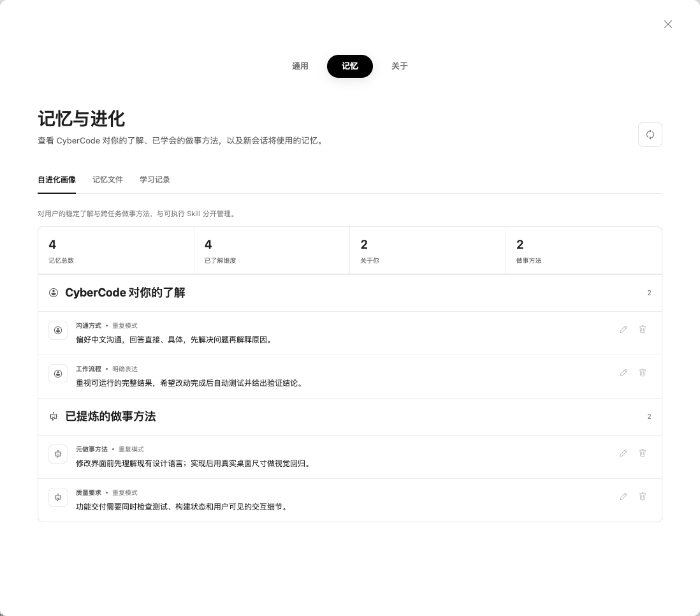Edit the 沟通方式 memory with pencil icon
700x616 pixels.
623,329
